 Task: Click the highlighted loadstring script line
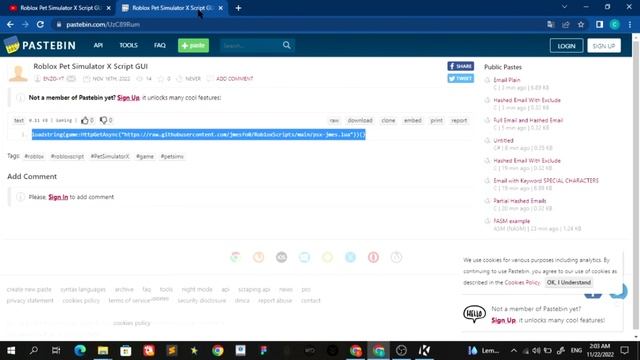pyautogui.click(x=199, y=134)
